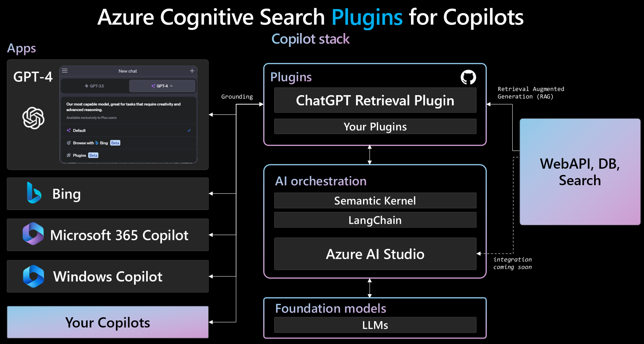Click the Grounding label
644x344 pixels.
pyautogui.click(x=237, y=97)
